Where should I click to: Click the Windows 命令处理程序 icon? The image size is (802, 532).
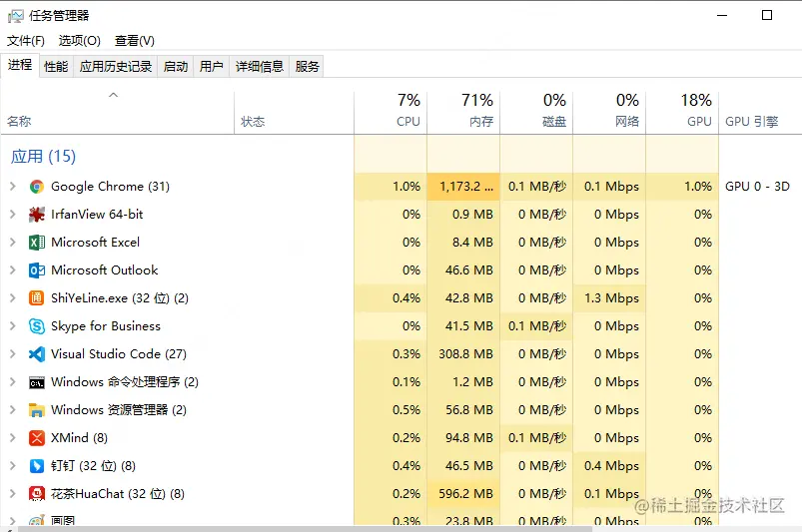pos(36,382)
